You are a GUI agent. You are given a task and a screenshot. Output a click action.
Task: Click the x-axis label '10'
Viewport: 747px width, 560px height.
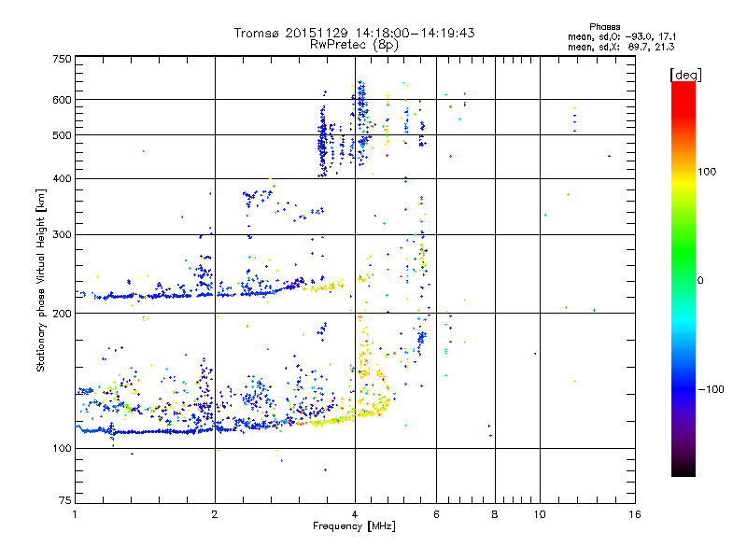540,514
